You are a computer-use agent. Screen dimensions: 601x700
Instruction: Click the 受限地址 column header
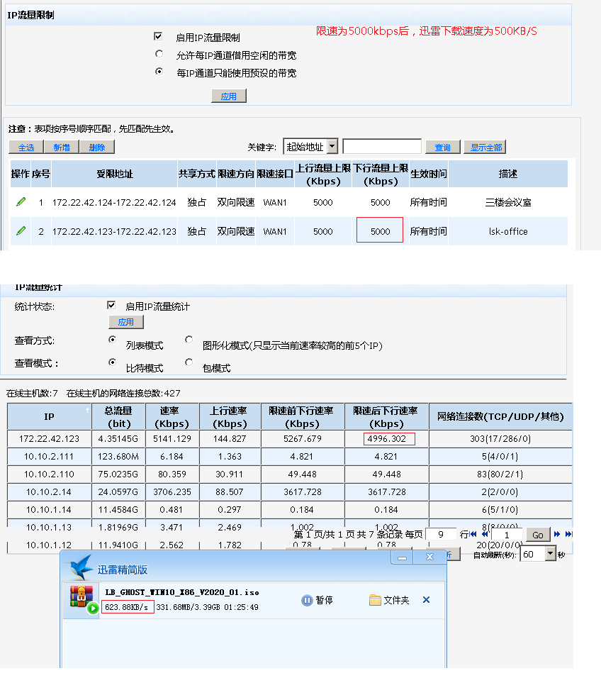pos(115,174)
